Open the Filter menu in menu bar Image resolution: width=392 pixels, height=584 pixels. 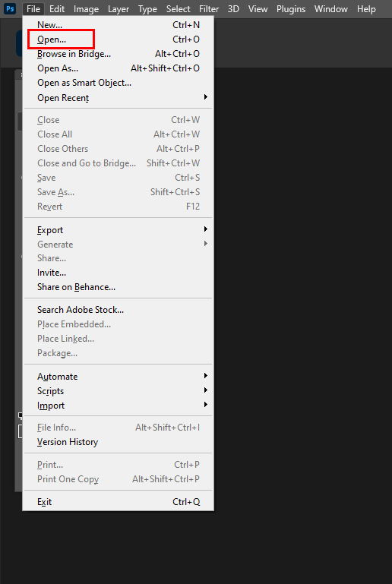(209, 9)
